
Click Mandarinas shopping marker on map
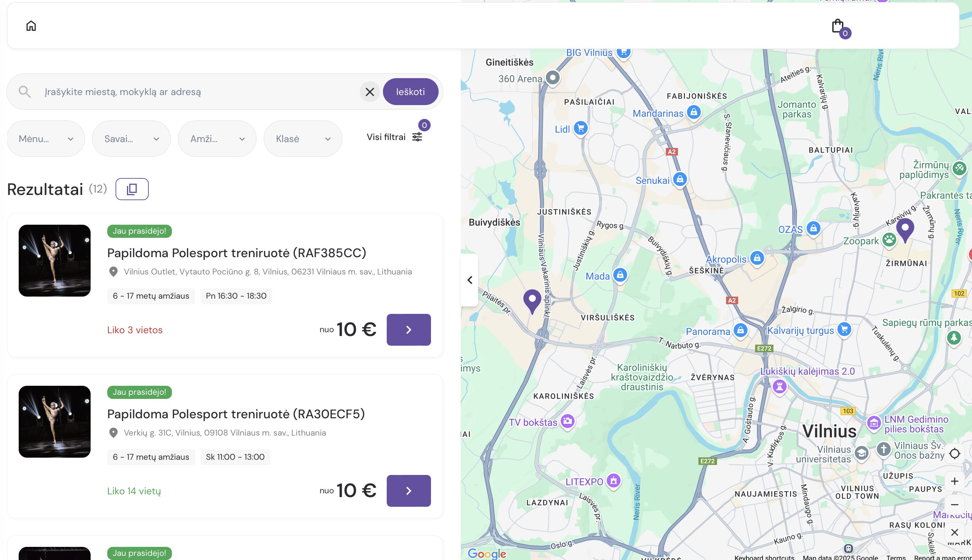(694, 112)
